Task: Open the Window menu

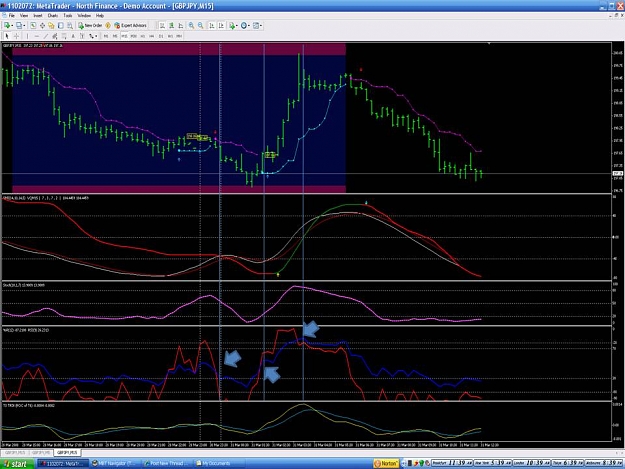Action: [x=84, y=16]
